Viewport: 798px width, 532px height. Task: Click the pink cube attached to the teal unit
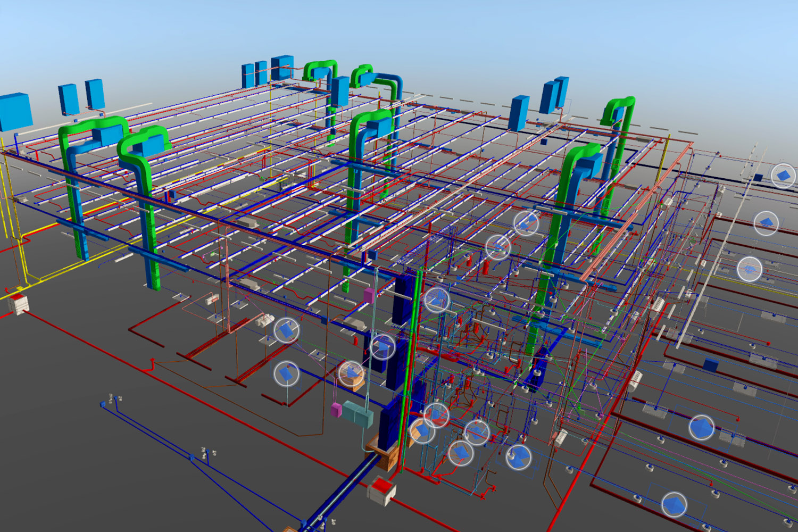pos(336,410)
